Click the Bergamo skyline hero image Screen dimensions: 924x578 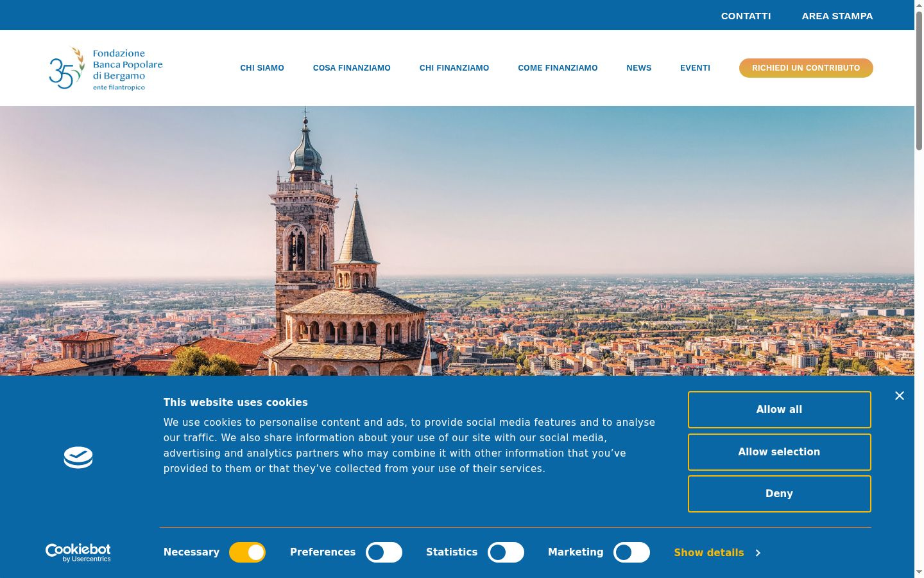tap(457, 241)
